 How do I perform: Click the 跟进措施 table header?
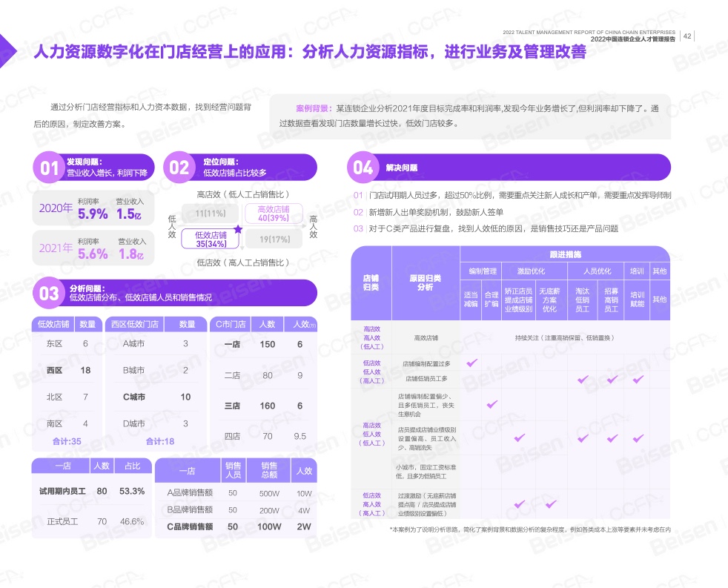click(x=565, y=254)
